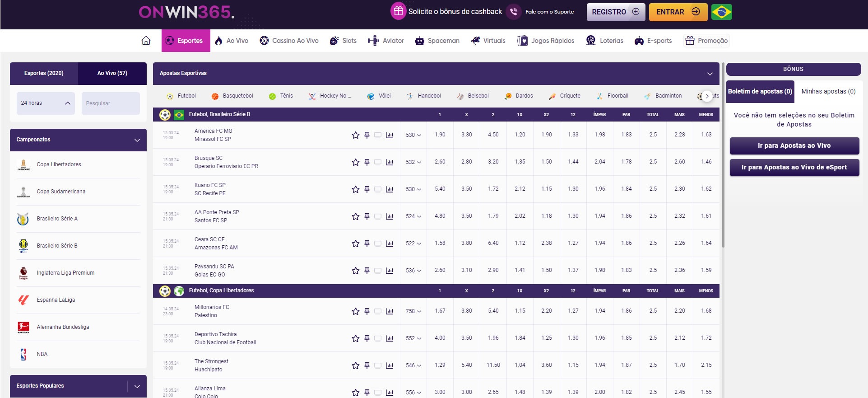868x398 pixels.
Task: Click the ONWIN365 logo
Action: point(186,12)
